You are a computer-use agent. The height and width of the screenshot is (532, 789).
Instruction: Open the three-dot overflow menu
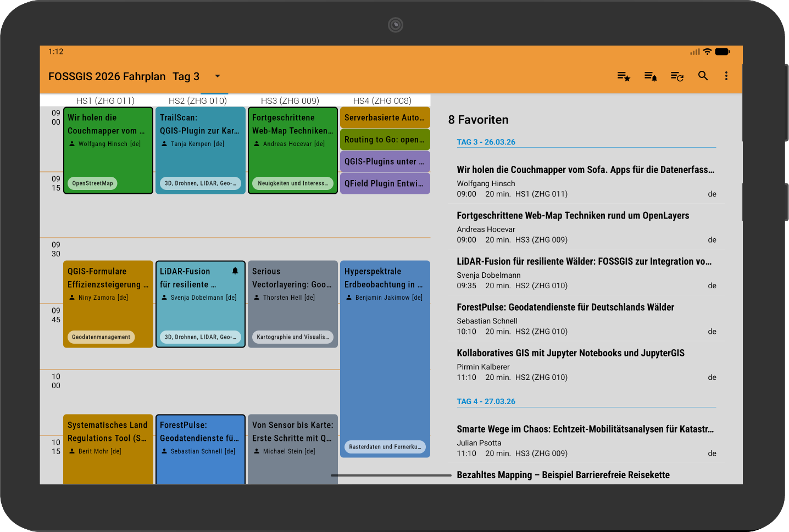point(726,76)
